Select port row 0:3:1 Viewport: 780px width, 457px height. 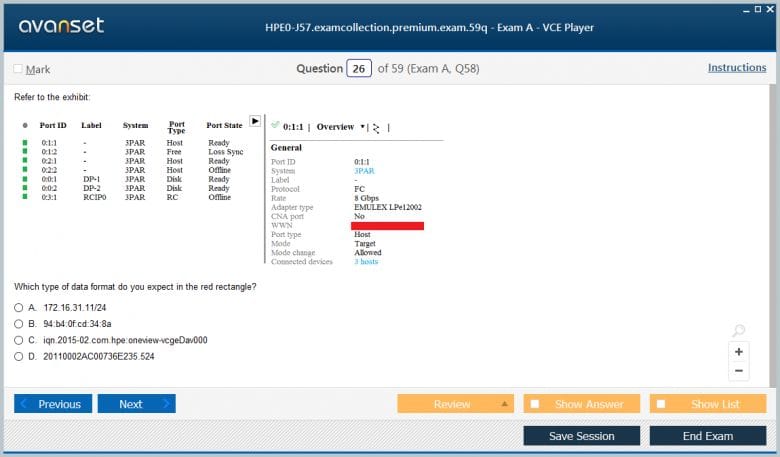pos(133,197)
